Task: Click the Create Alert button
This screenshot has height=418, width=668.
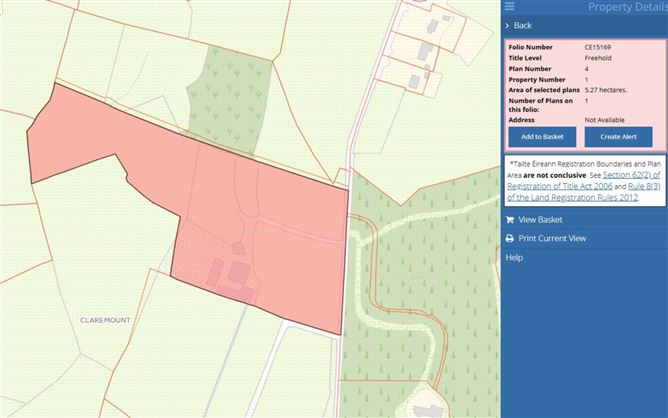Action: point(618,137)
